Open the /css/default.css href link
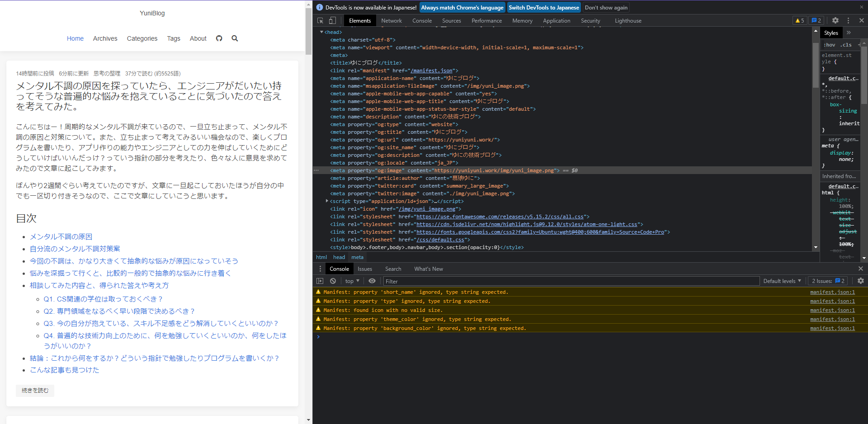 point(440,240)
